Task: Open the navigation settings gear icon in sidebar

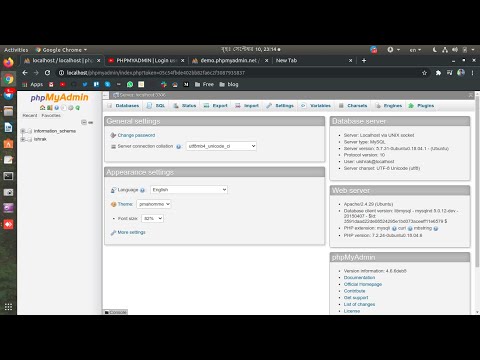Action: [x=71, y=108]
